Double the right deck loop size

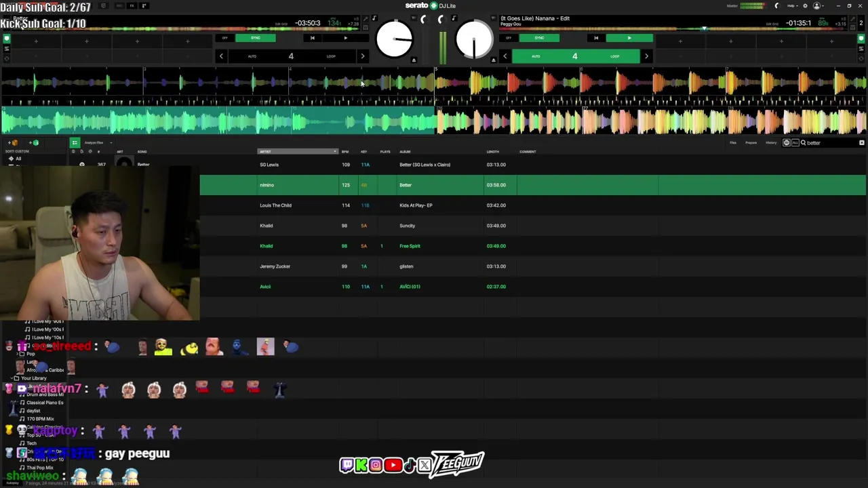coord(646,56)
